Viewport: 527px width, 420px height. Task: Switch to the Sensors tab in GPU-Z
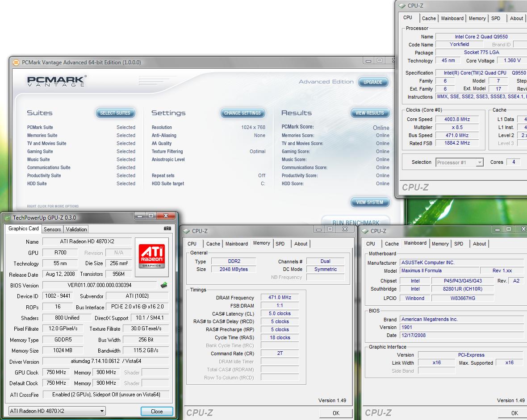pyautogui.click(x=52, y=229)
